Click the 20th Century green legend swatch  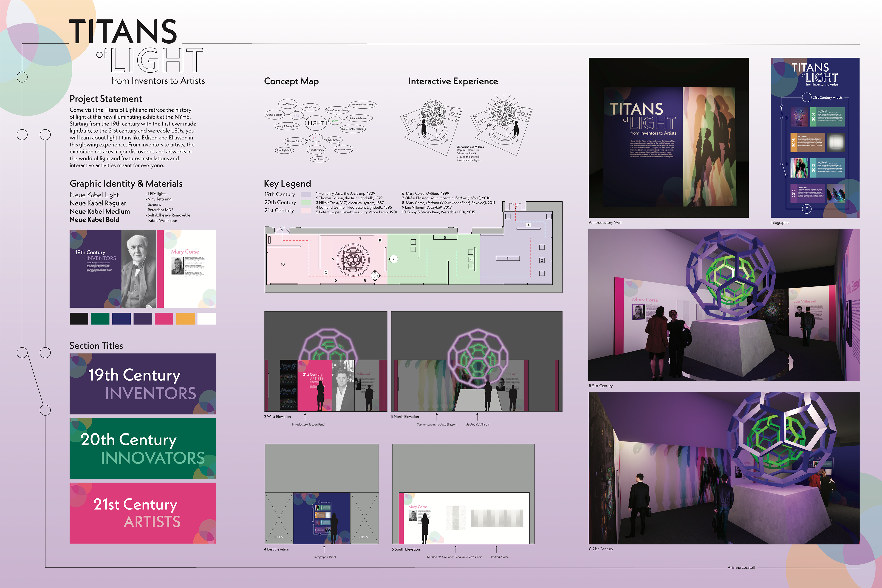(x=306, y=203)
